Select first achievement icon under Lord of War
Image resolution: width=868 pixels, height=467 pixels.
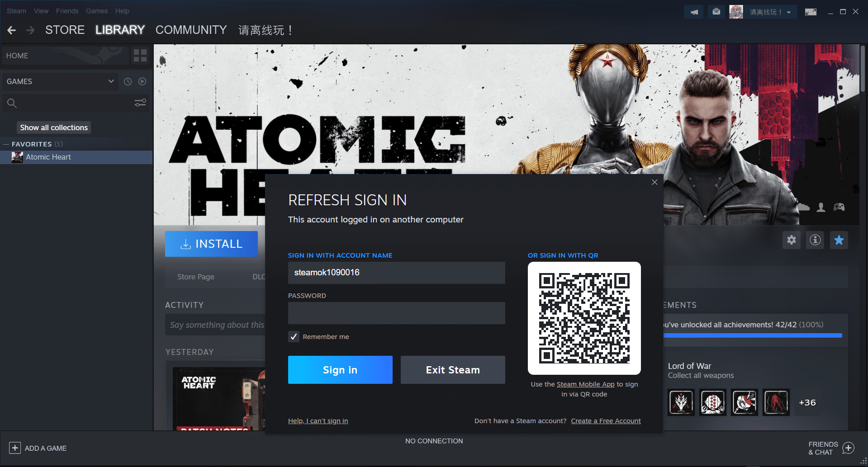pos(681,402)
